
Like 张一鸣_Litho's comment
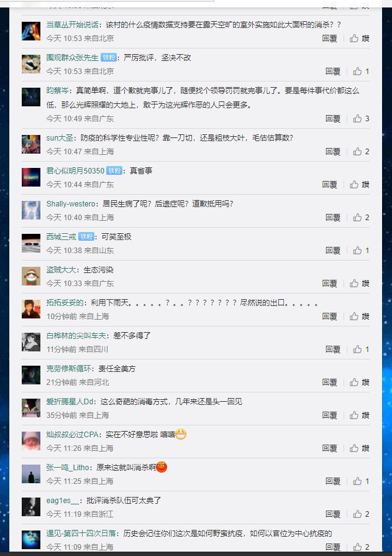pos(361,481)
